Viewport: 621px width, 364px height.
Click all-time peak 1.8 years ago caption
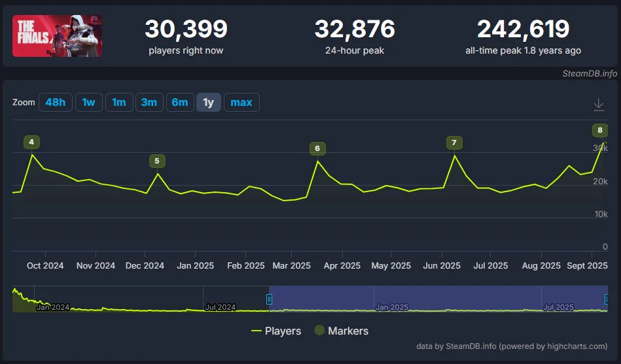[523, 50]
